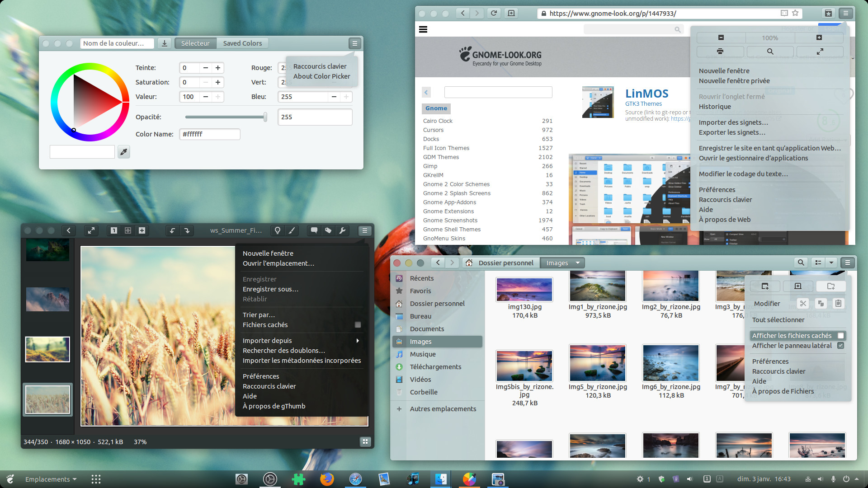The height and width of the screenshot is (488, 868).
Task: Click the wrench tools icon in gThumb
Action: tap(342, 230)
